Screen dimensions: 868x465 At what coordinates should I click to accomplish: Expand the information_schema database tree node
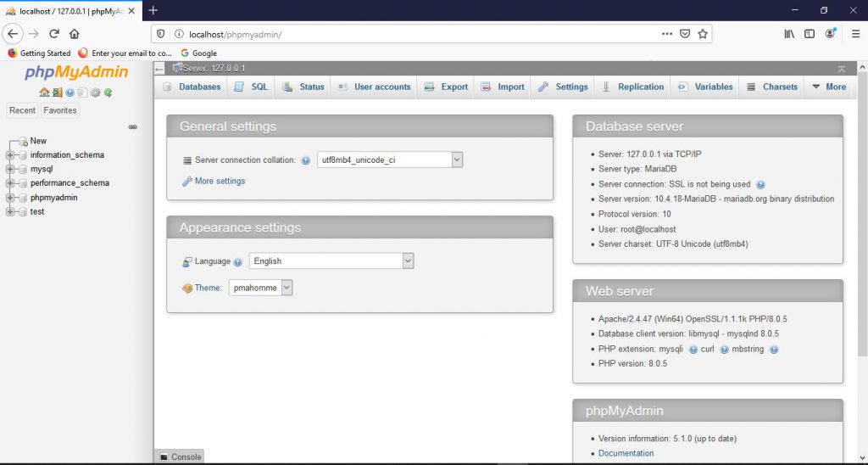(10, 155)
